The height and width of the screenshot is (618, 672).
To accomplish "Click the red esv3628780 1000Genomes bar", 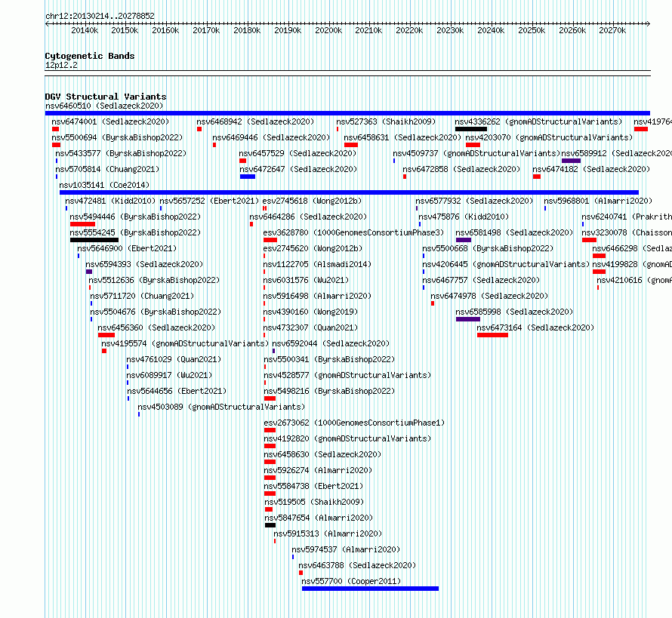I will (x=270, y=240).
